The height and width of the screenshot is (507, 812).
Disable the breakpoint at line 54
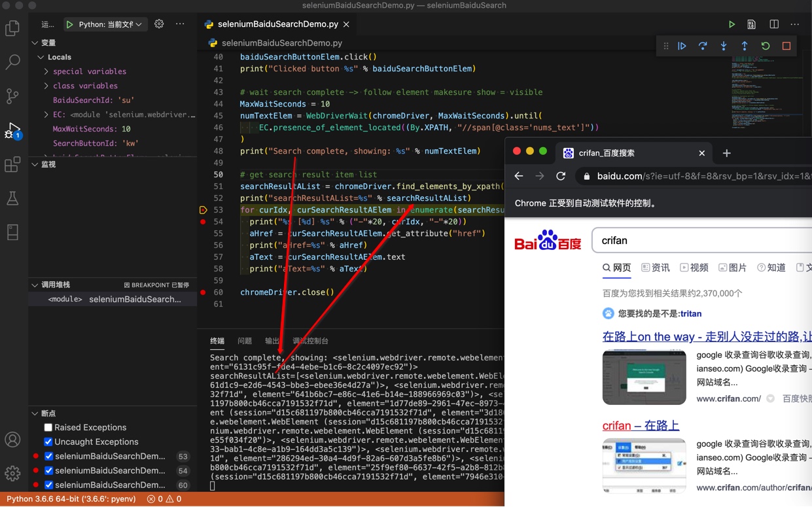(x=48, y=470)
